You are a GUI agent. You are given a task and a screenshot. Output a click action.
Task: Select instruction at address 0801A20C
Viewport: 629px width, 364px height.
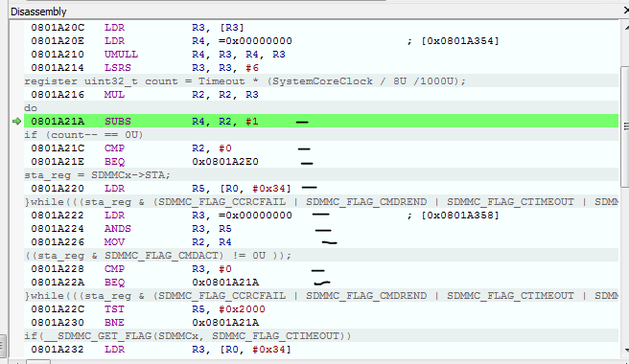point(321,27)
